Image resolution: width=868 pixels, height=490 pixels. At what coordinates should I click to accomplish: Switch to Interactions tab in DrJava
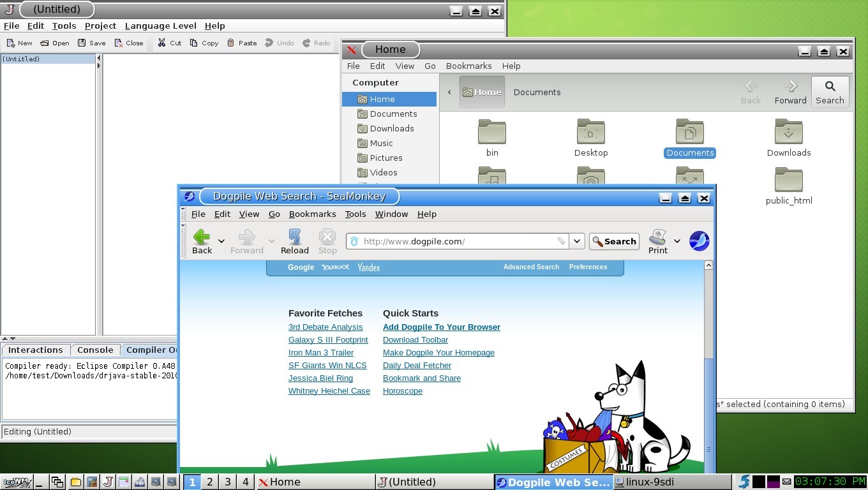pos(36,350)
